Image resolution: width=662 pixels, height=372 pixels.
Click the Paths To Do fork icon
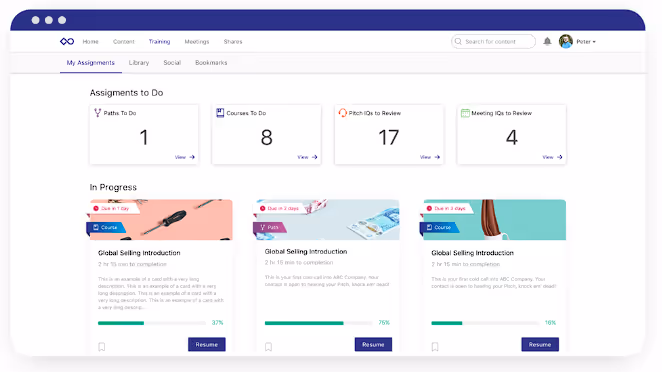pos(98,113)
